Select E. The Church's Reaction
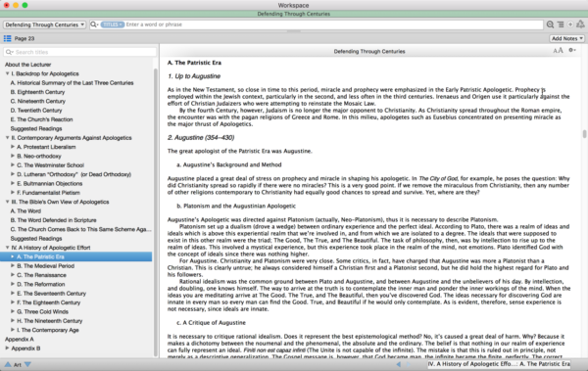Screen dimensions: 588x371 pos(41,119)
